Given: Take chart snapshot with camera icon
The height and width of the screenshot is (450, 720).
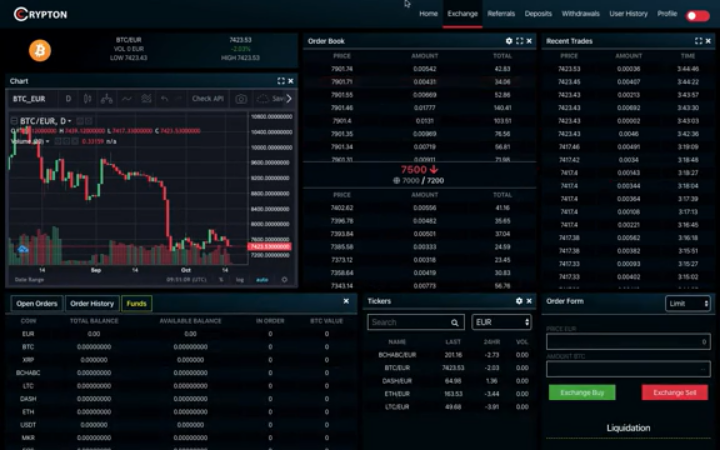Looking at the screenshot, I should 241,99.
